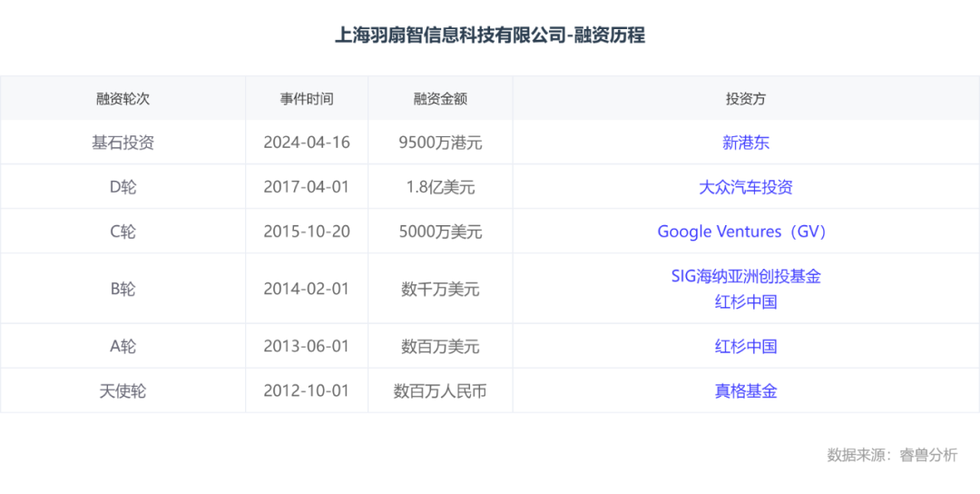Select the 基石投资 round cell
Viewport: 980px width, 494px height.
122,143
